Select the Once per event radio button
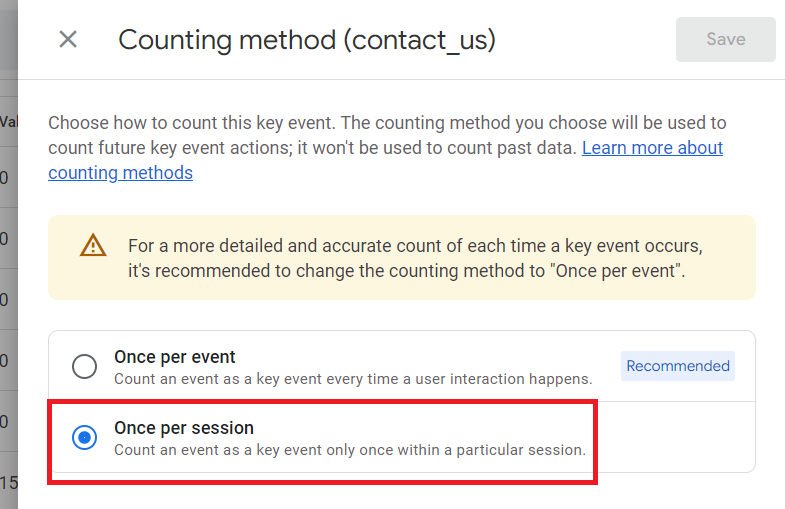Screen dimensions: 785x509 tap(84, 366)
